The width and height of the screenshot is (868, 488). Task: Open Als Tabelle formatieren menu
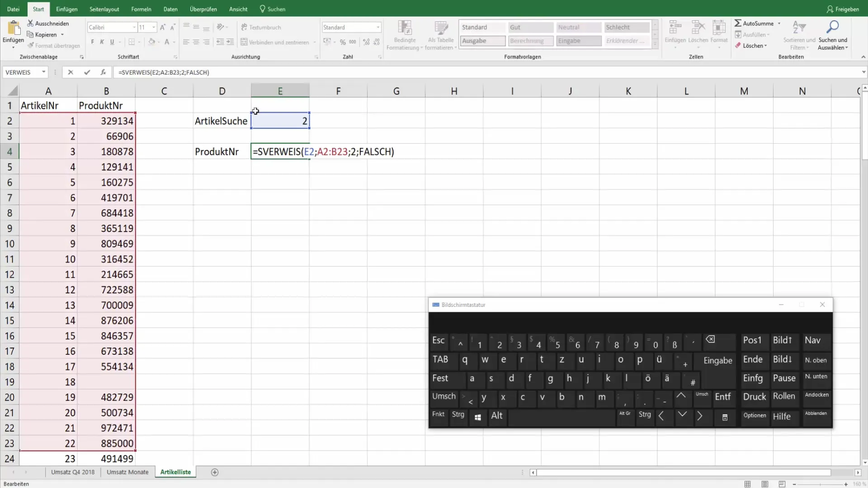click(x=441, y=35)
